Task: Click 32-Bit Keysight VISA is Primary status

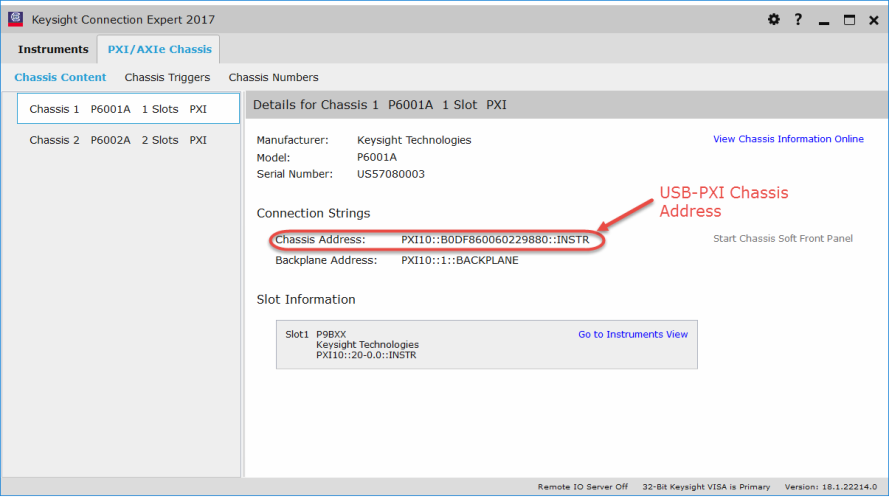Action: [706, 487]
